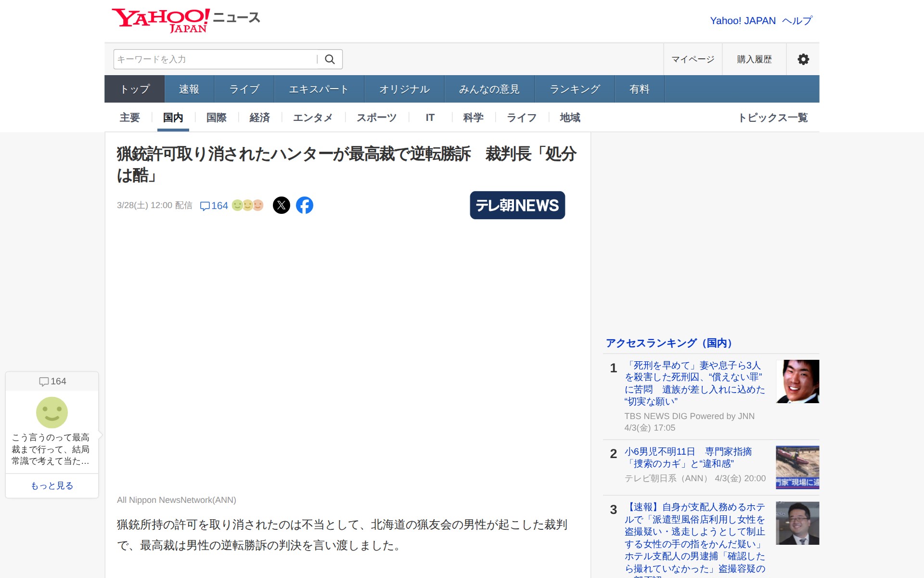
Task: Switch to the 速報 tab
Action: (189, 89)
